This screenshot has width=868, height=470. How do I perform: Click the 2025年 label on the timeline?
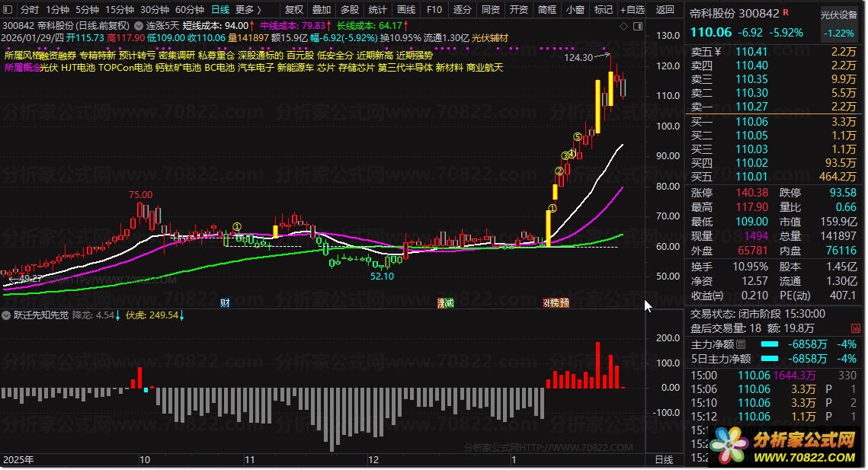[18, 459]
